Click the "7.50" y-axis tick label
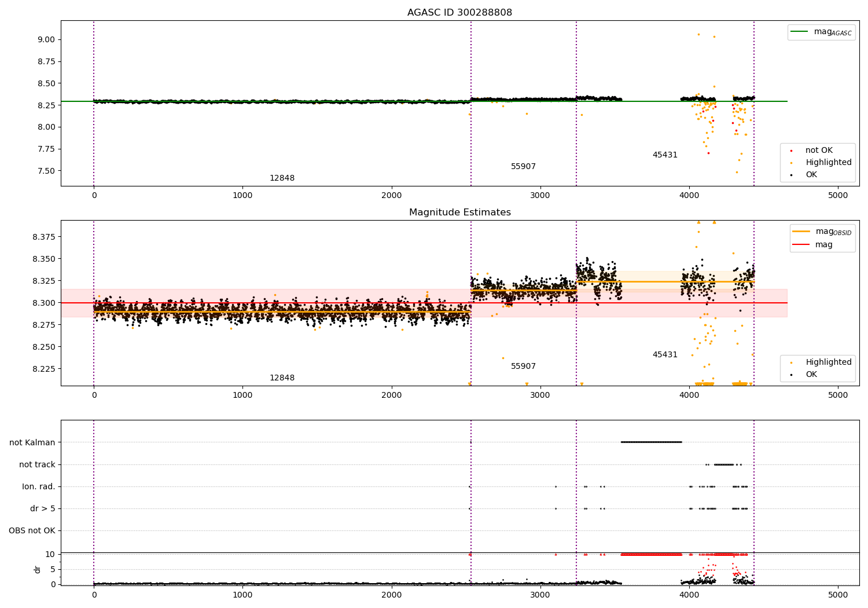Screen dimensions: 868x608 47,171
